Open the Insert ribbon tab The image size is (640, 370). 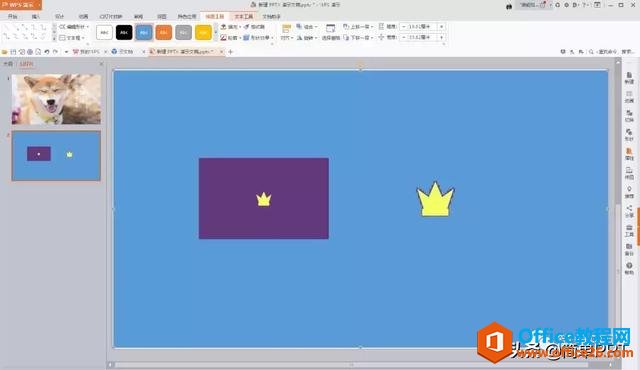36,17
